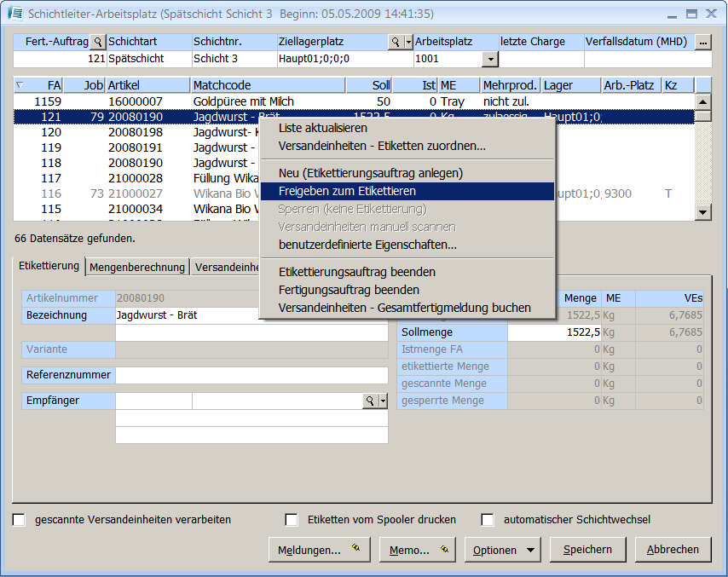Click the Empfänger search magnifier icon
The height and width of the screenshot is (577, 728).
pyautogui.click(x=370, y=401)
